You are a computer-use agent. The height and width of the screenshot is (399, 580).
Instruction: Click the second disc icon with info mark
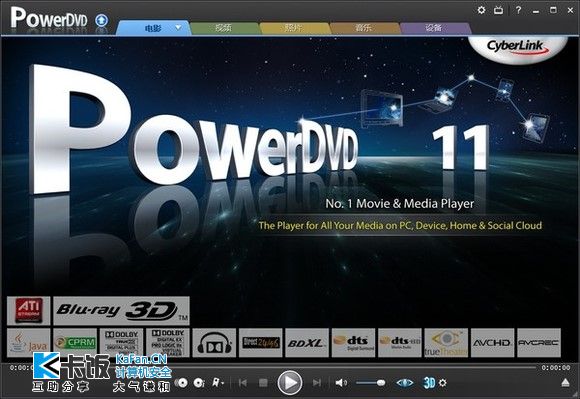click(199, 383)
